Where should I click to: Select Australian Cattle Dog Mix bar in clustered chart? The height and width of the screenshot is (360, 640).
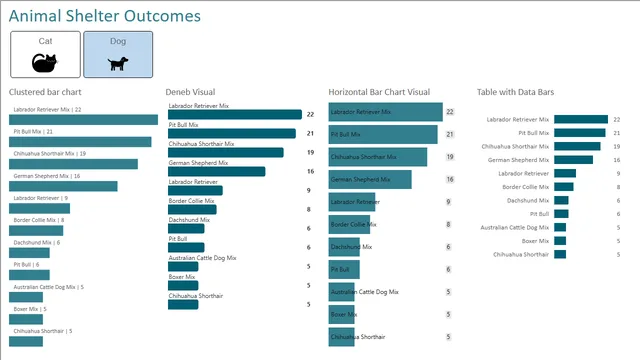tap(26, 297)
